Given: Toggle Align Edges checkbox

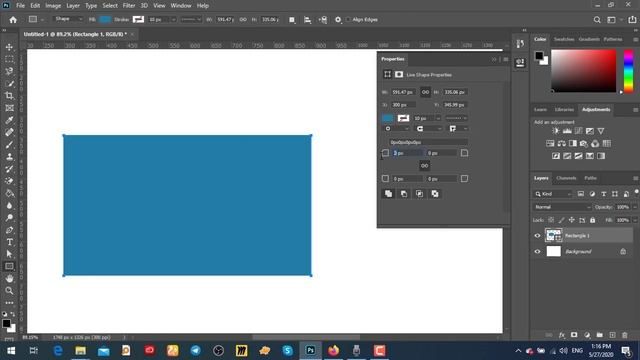Looking at the screenshot, I should tap(348, 20).
